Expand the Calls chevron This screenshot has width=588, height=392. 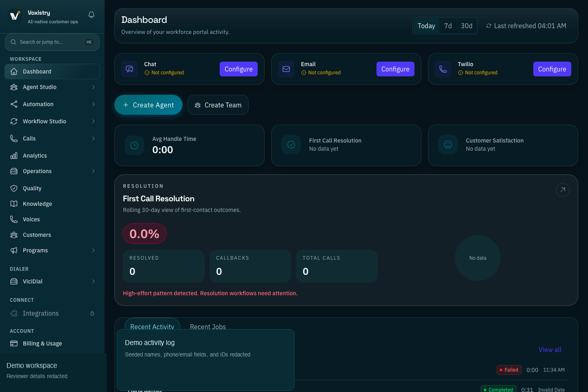coord(94,138)
